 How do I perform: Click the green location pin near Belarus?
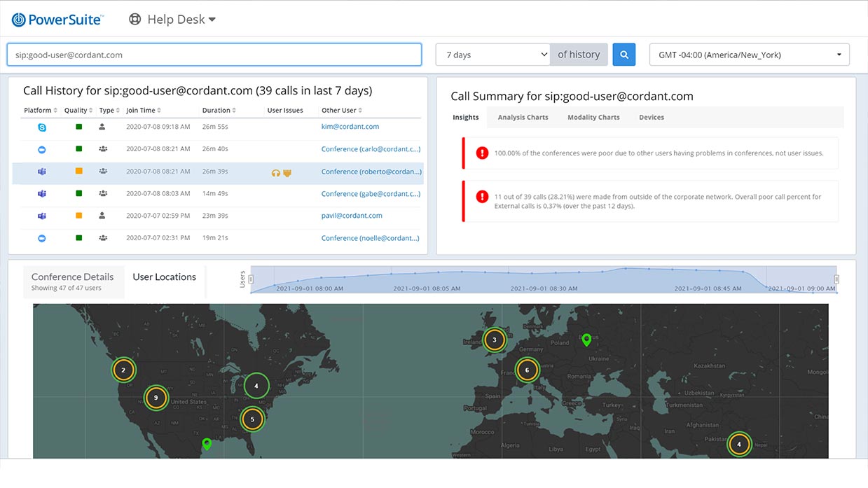coord(587,340)
